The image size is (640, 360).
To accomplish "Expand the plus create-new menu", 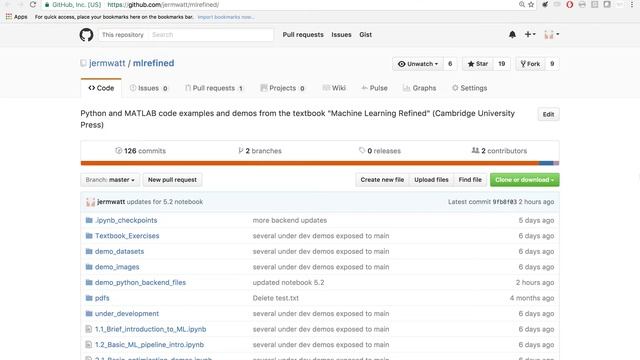I will click(530, 35).
